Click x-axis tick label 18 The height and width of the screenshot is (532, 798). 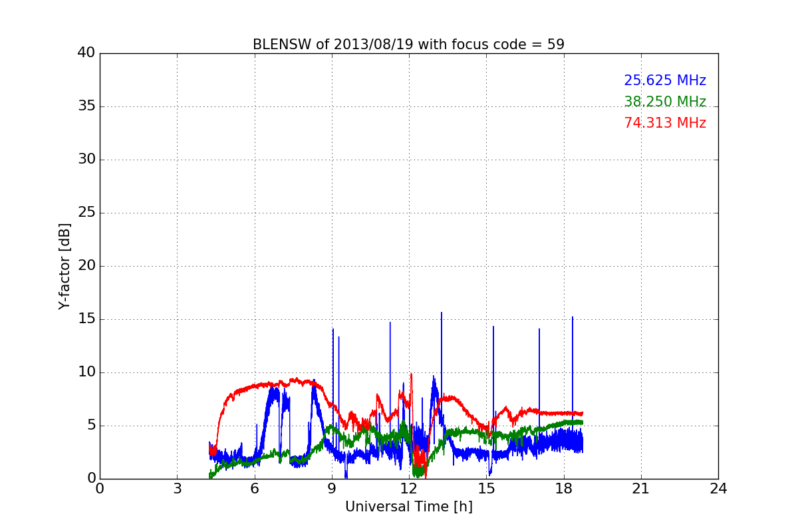point(563,489)
